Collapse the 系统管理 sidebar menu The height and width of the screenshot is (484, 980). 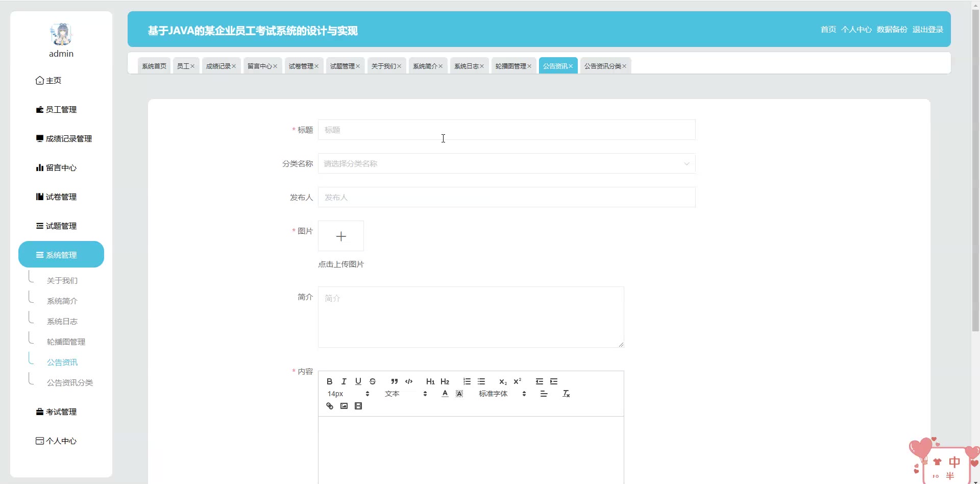[x=61, y=254]
